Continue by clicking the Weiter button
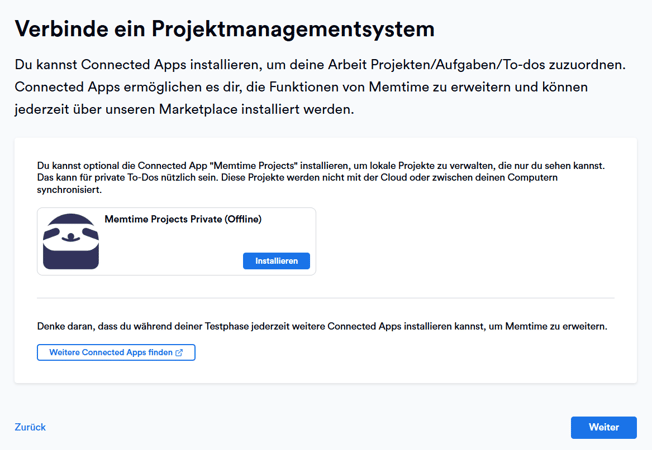The image size is (652, 450). (x=604, y=427)
